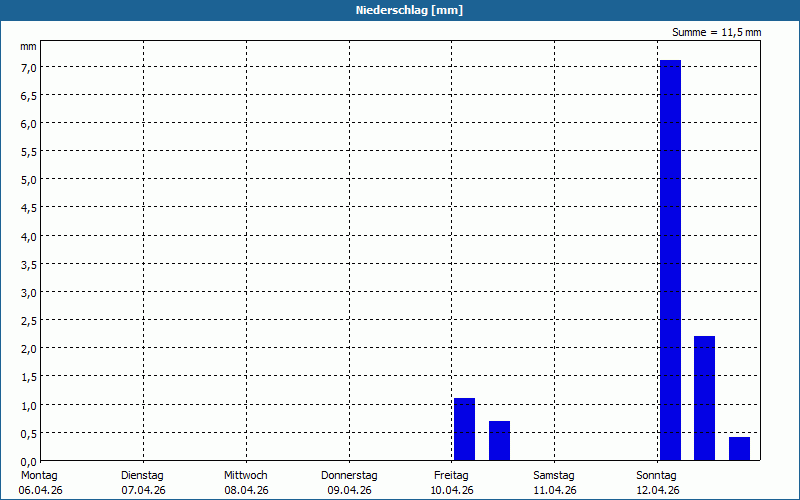This screenshot has height=500, width=800.
Task: Click the date 06.04.26
Action: (x=40, y=491)
